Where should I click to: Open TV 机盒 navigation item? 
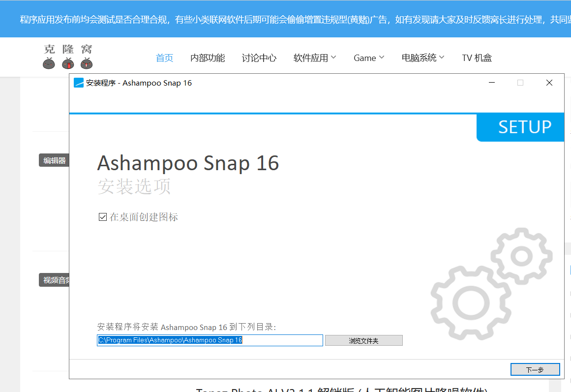point(477,58)
